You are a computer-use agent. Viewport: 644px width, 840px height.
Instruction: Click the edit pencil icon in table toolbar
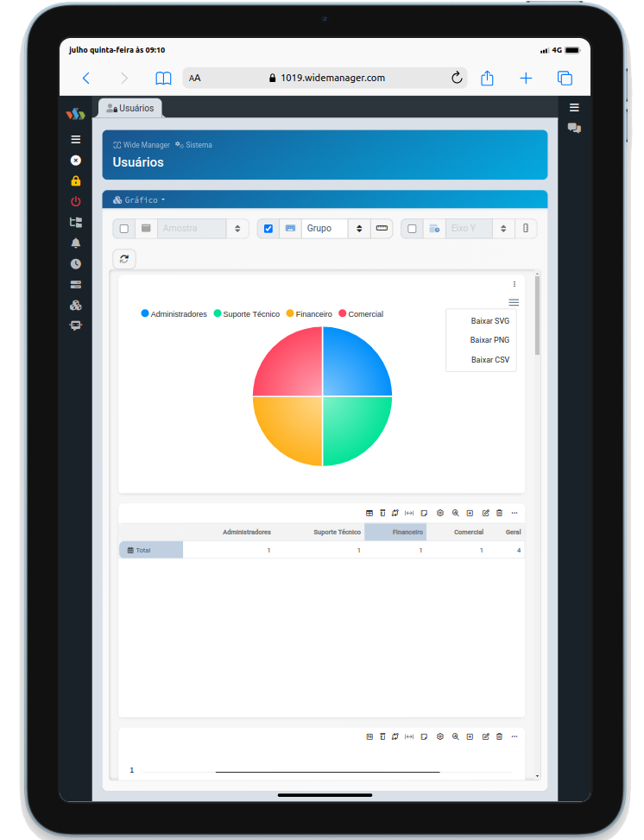(485, 513)
